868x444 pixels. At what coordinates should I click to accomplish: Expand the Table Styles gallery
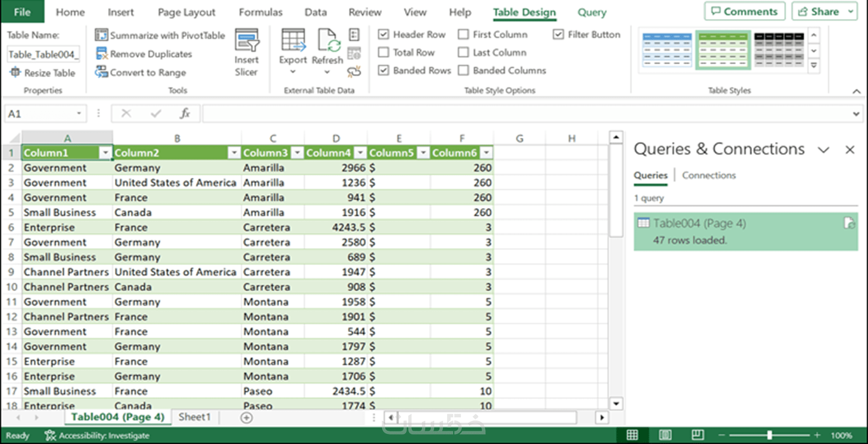click(814, 66)
